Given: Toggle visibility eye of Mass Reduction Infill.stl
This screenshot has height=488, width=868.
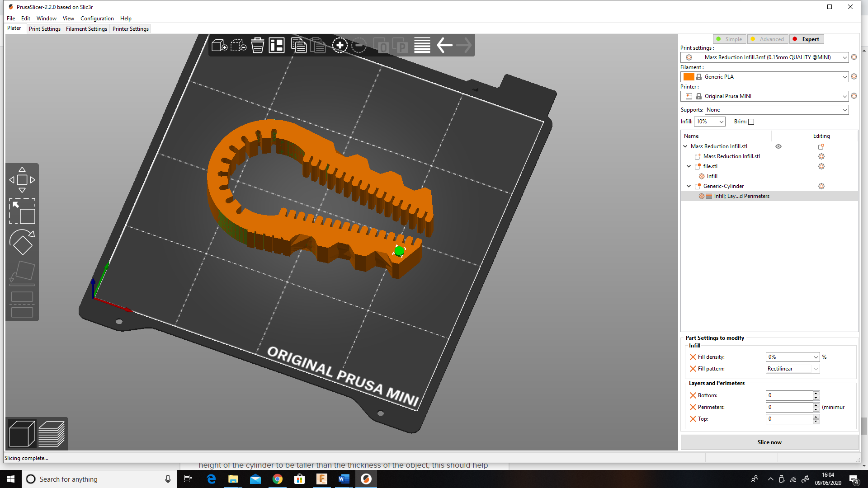Looking at the screenshot, I should 778,146.
